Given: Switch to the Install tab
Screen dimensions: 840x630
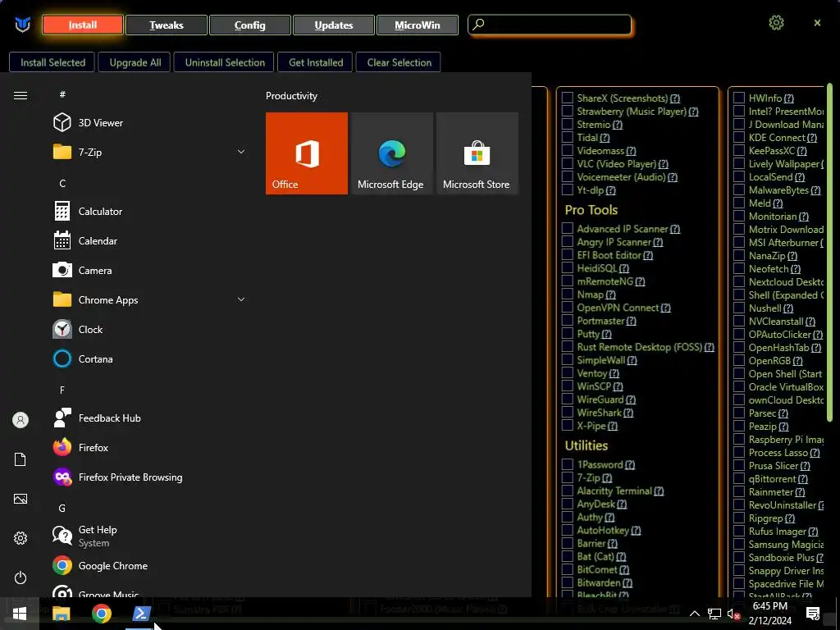Looking at the screenshot, I should (83, 25).
